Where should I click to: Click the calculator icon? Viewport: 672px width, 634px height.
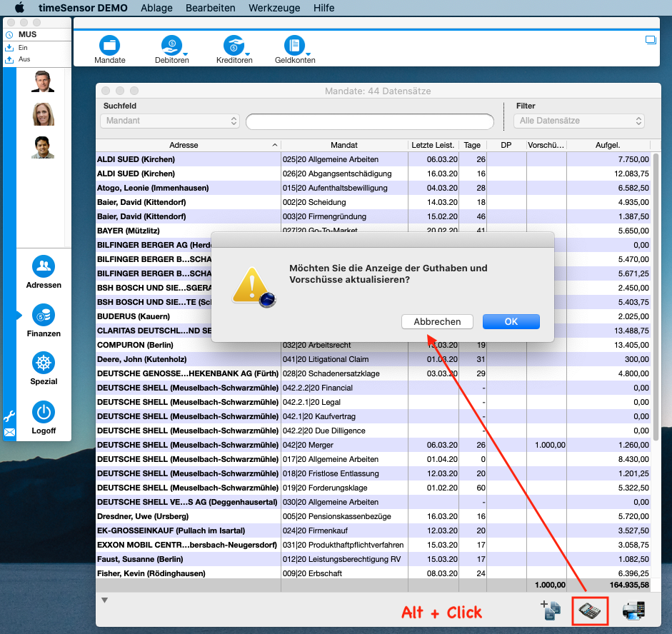pyautogui.click(x=590, y=610)
